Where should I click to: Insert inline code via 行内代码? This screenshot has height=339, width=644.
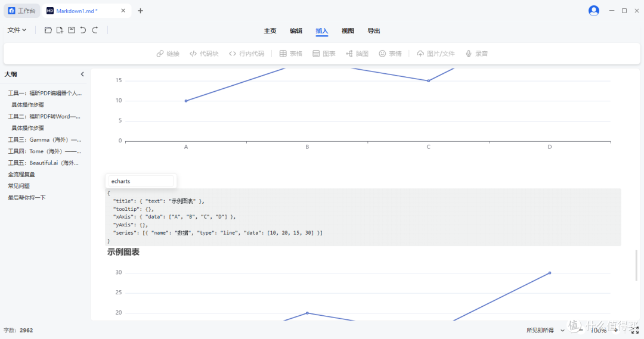pos(246,54)
